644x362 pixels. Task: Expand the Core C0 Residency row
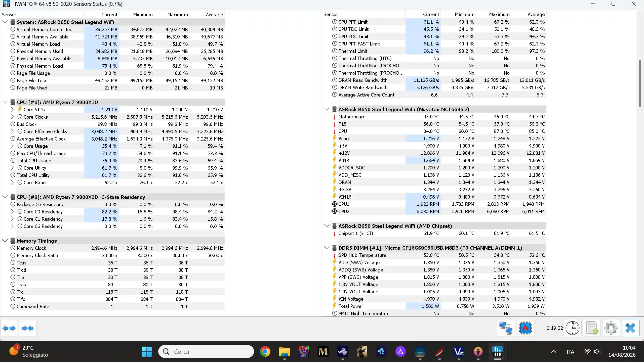click(12, 212)
